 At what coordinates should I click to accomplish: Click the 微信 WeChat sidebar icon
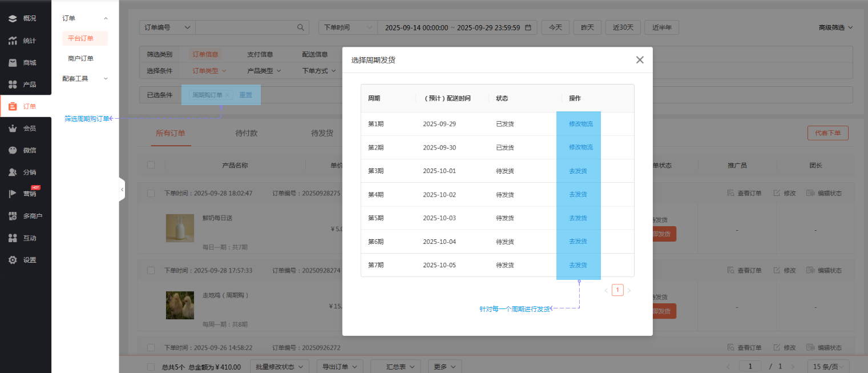(13, 150)
